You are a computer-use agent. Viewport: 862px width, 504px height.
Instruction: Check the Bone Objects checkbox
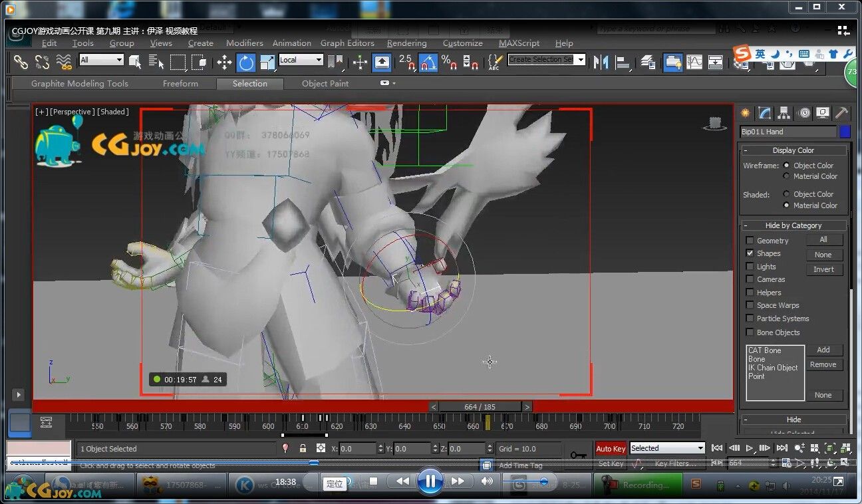(x=750, y=332)
